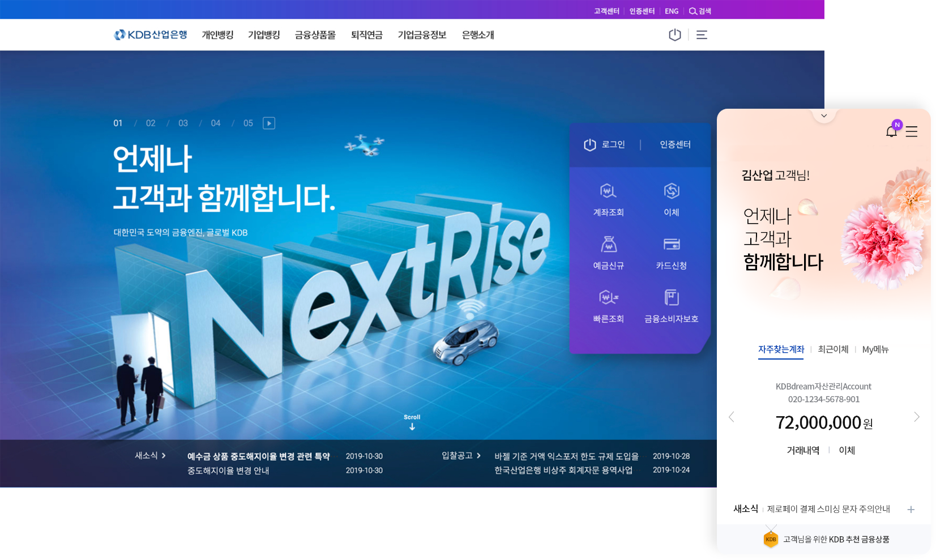Click the 검색 search icon in top bar
This screenshot has height=560, width=936.
(700, 11)
